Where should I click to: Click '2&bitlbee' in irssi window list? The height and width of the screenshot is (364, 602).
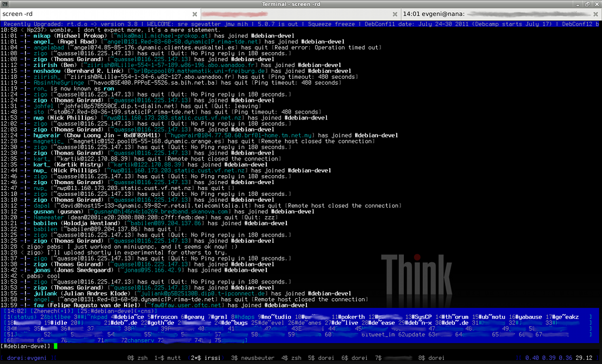57,317
